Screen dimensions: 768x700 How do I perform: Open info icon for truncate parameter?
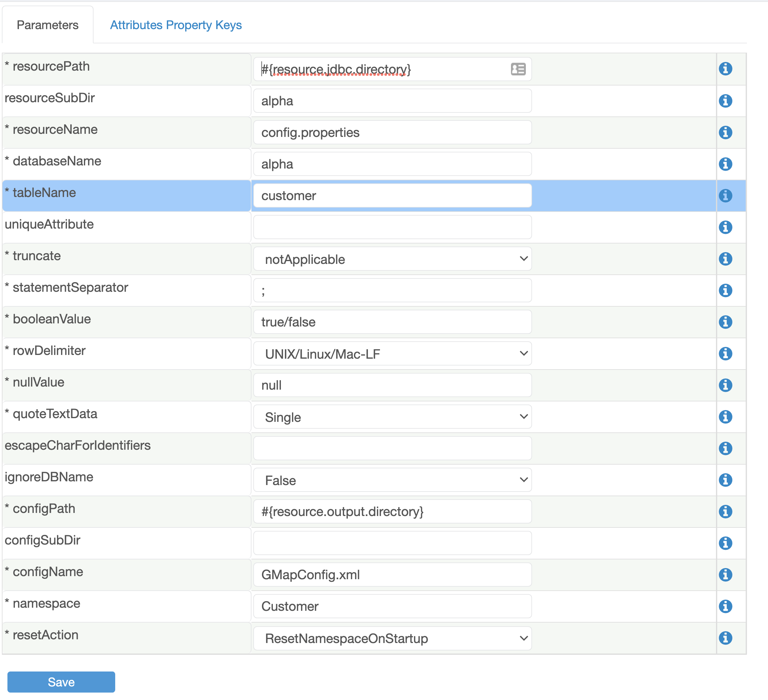(x=725, y=259)
